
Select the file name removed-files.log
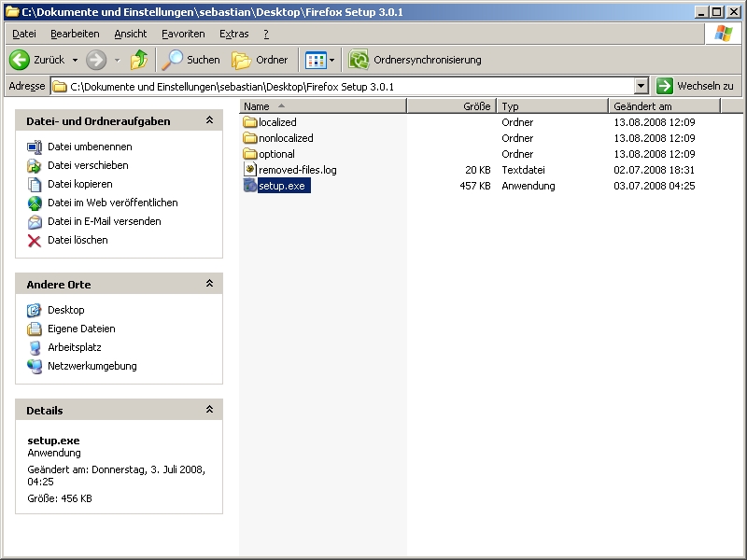298,170
